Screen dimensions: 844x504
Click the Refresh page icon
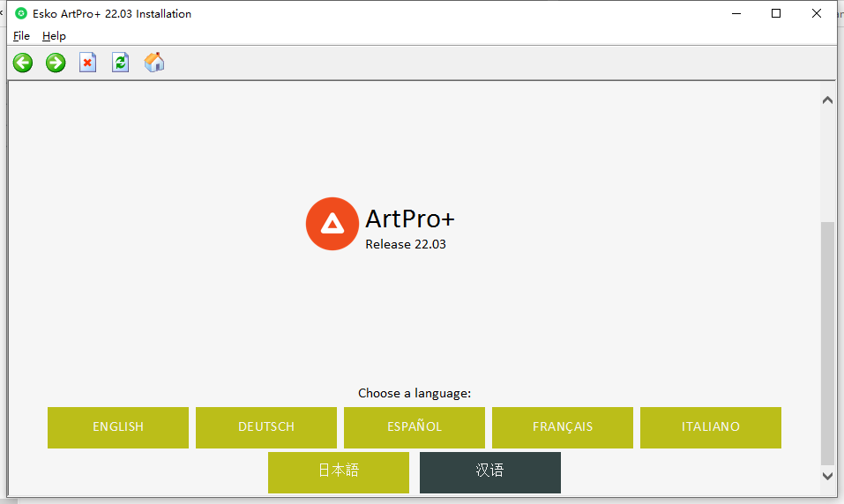click(120, 63)
